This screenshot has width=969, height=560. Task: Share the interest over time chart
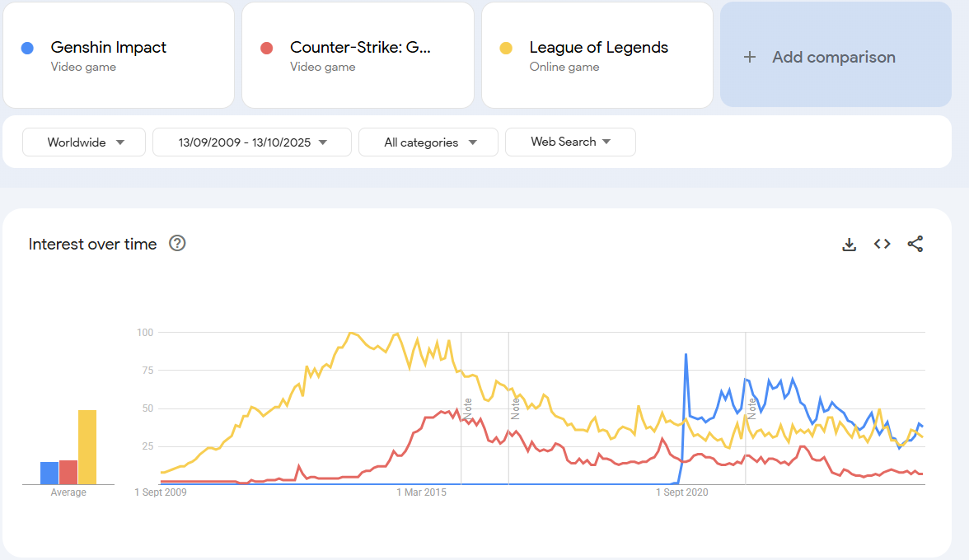pyautogui.click(x=915, y=244)
